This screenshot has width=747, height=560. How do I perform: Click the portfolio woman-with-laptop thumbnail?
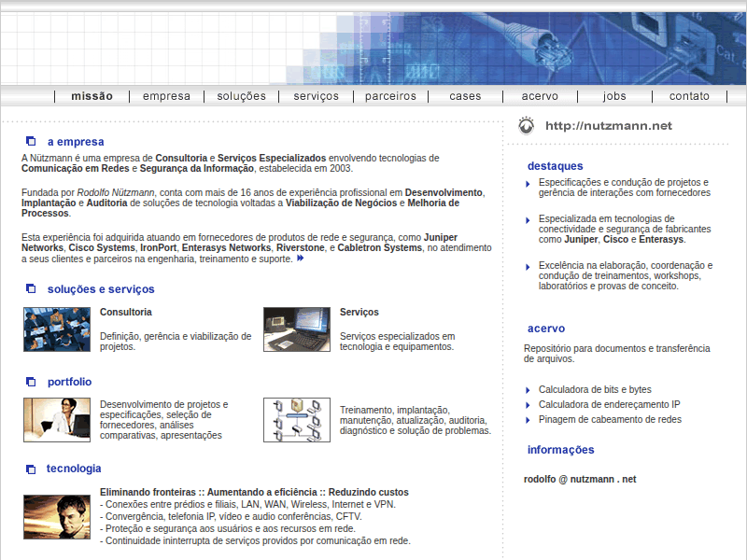(x=57, y=420)
